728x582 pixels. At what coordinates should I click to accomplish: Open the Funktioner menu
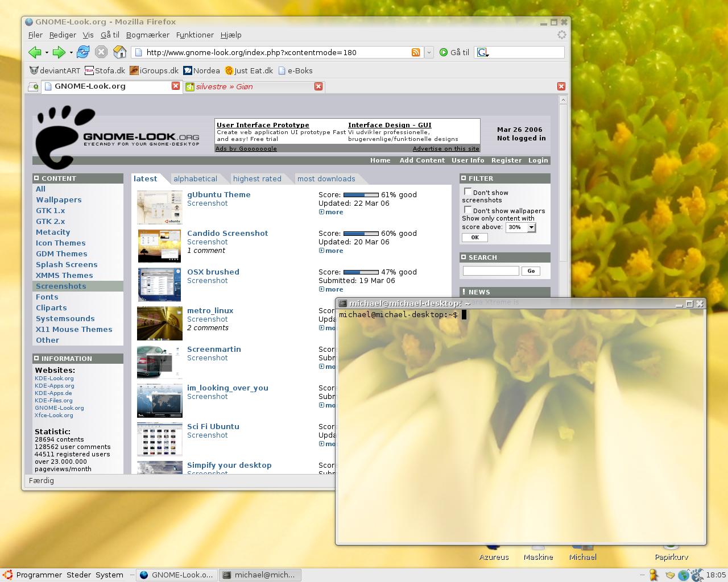pyautogui.click(x=195, y=35)
